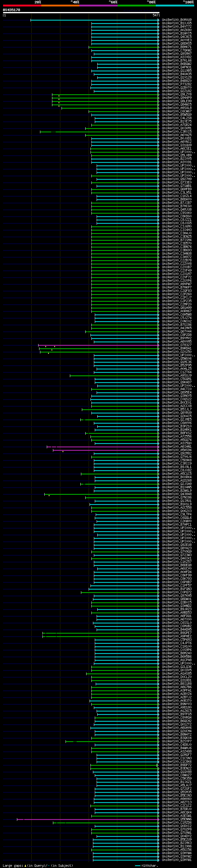Select the UniRef100_Q5WG06 label
This screenshot has height=868, width=197.
coord(177,358)
